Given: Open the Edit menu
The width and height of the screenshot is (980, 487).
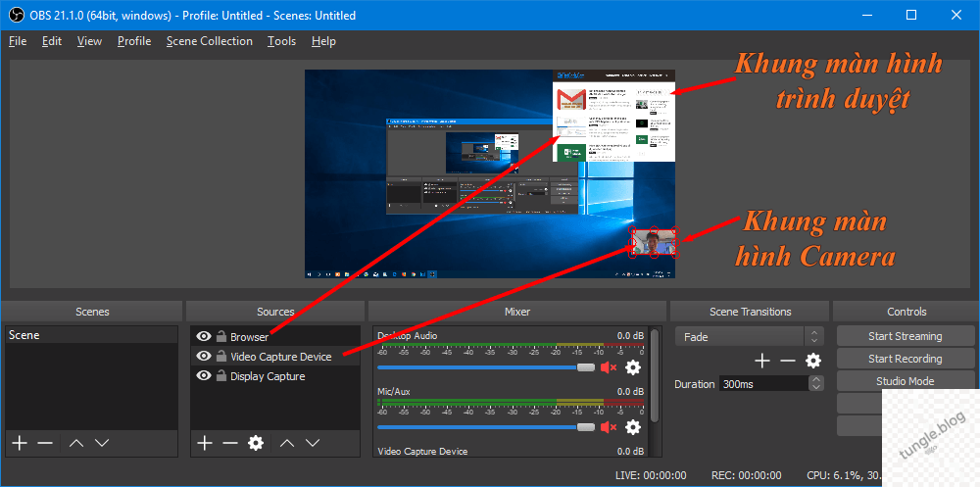Looking at the screenshot, I should 52,41.
